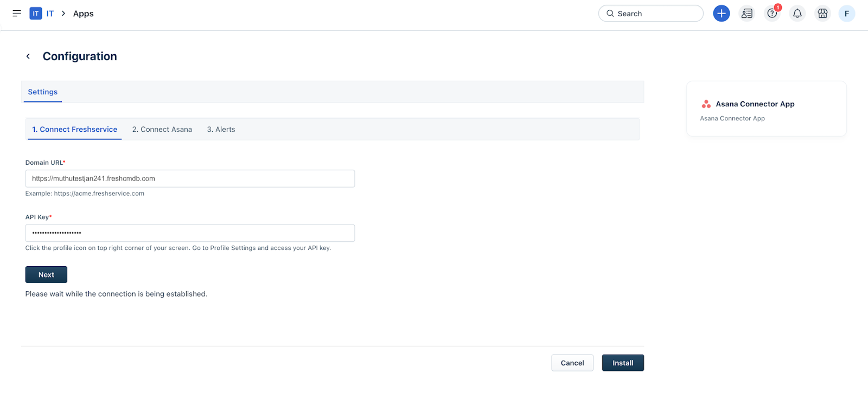
Task: Click the blue IT workspace icon
Action: coord(36,14)
